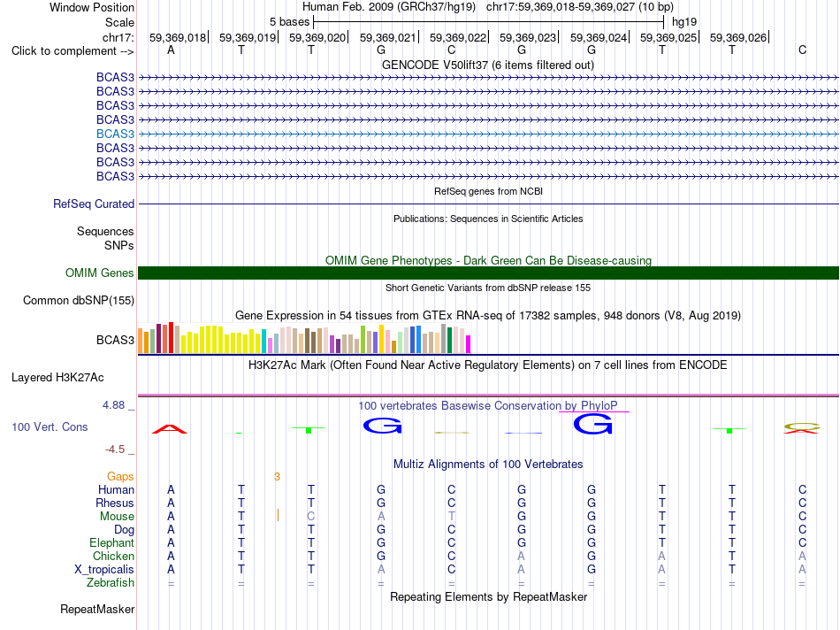The width and height of the screenshot is (840, 630).
Task: Click the 4.88 PhyloP upper scale value
Action: pyautogui.click(x=113, y=405)
